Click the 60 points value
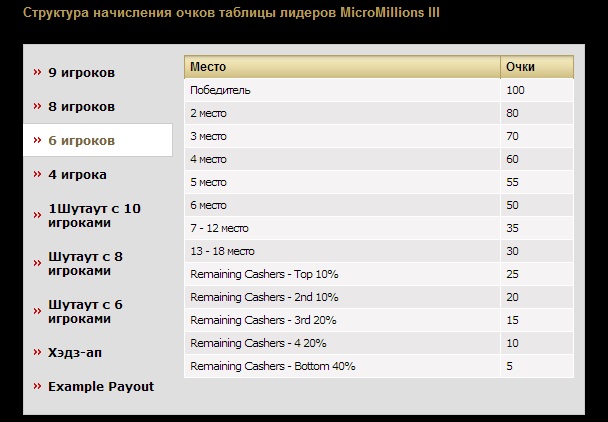Viewport: 608px width, 422px height. tap(512, 159)
